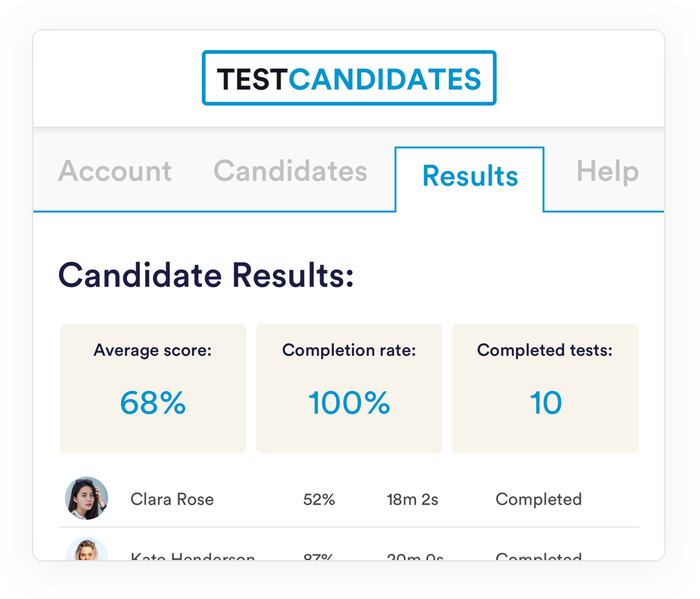Click the Candidate Results heading
This screenshot has width=700, height=599.
pyautogui.click(x=206, y=275)
